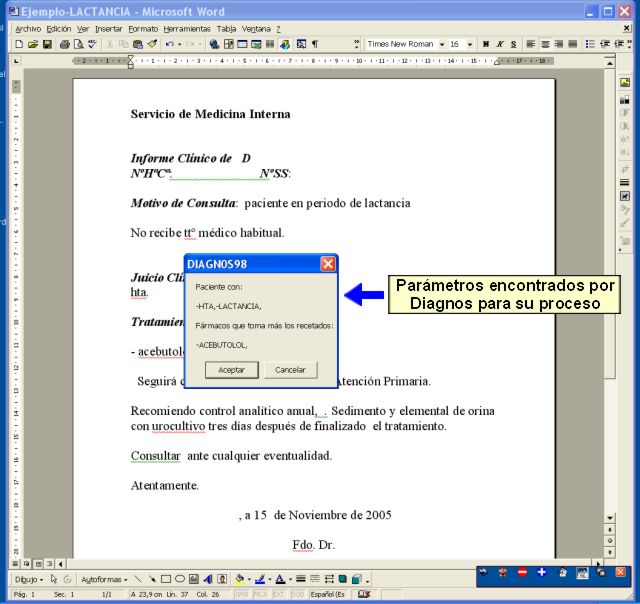Toggle show paragraph marks button

pyautogui.click(x=315, y=44)
